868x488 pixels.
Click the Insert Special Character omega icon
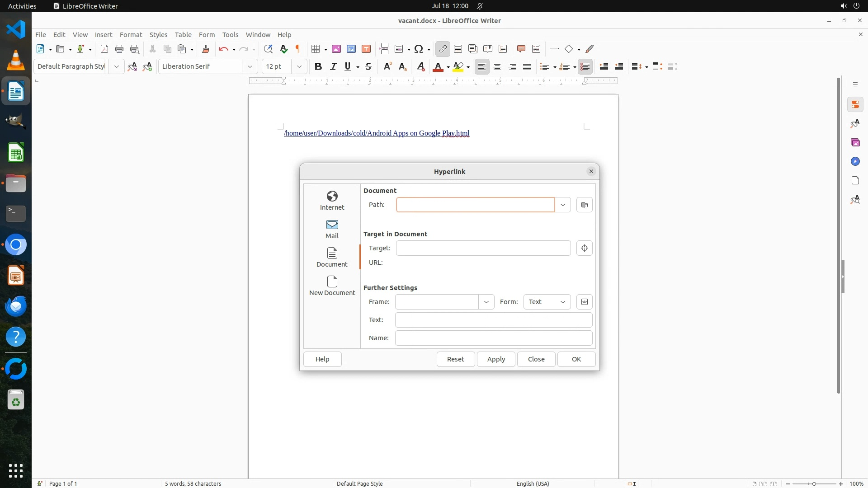419,49
